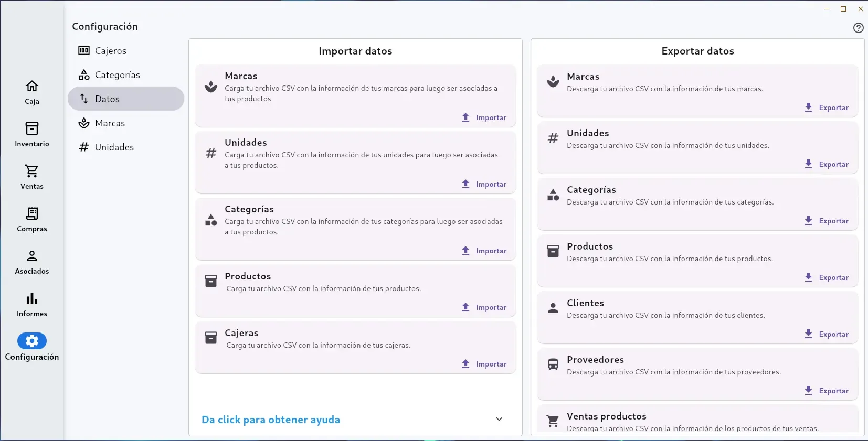The image size is (868, 441).
Task: Export the Marcas CSV data
Action: 827,107
